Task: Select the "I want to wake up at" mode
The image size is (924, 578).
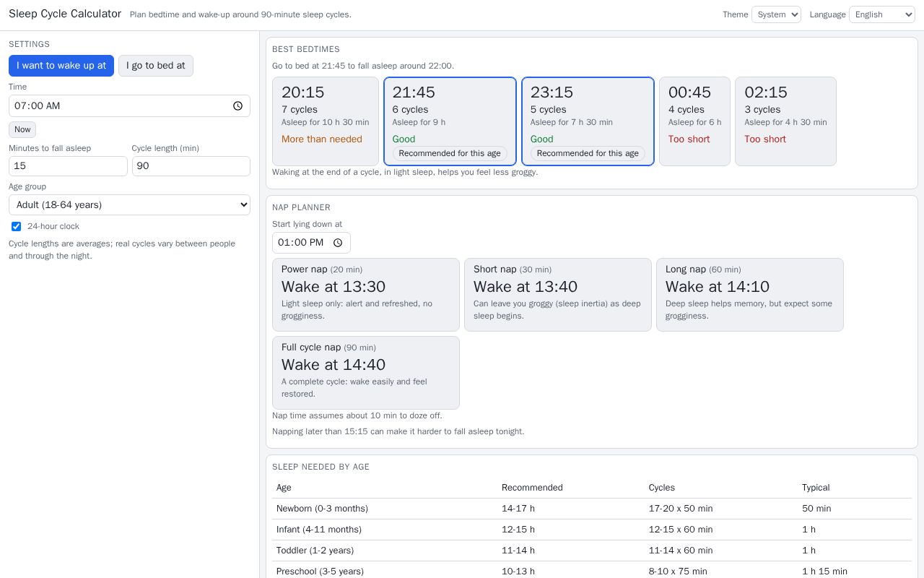Action: pyautogui.click(x=61, y=66)
